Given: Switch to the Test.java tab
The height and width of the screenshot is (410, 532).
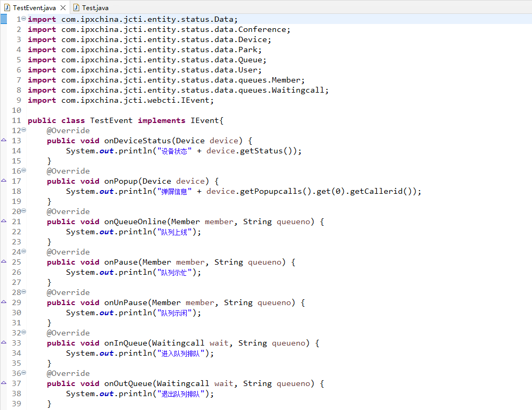Looking at the screenshot, I should (x=95, y=7).
